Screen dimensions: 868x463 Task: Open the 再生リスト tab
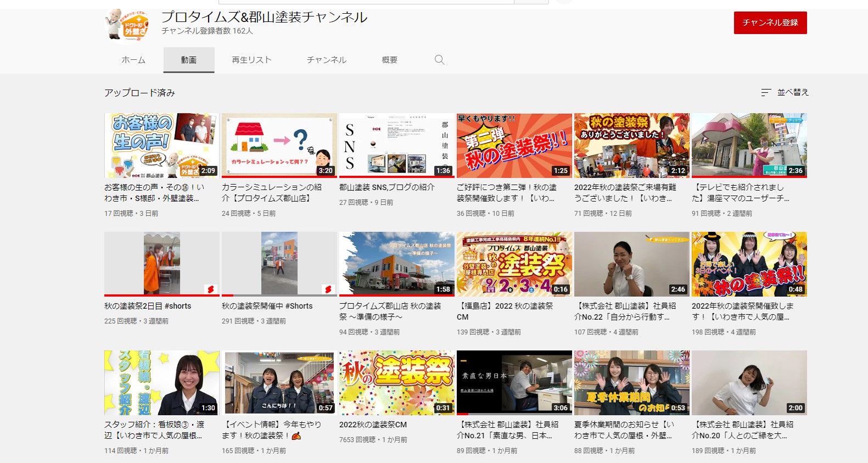(x=251, y=60)
